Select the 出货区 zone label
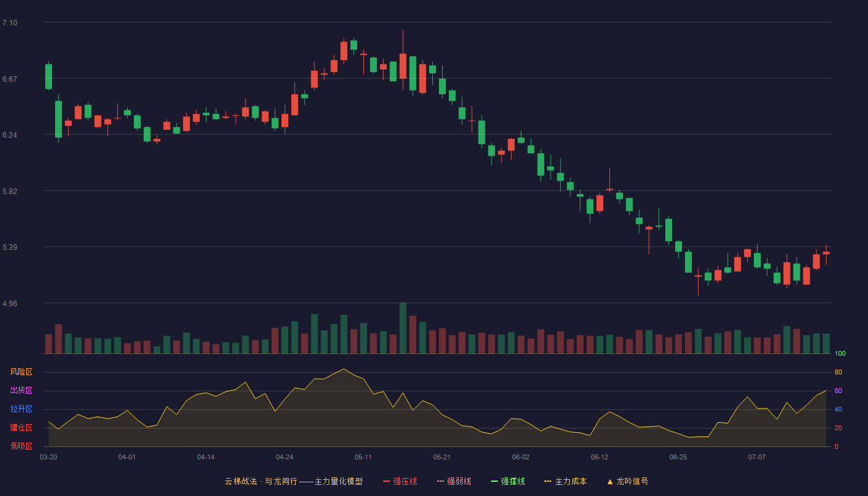The image size is (868, 496). (21, 391)
